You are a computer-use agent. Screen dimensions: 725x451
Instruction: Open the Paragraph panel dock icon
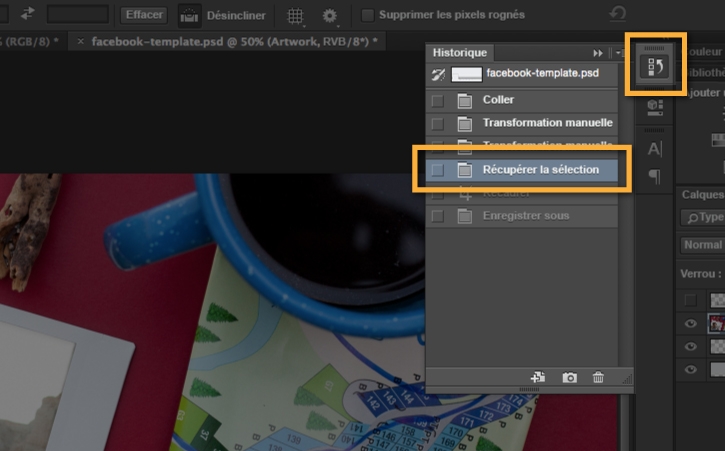pos(655,176)
